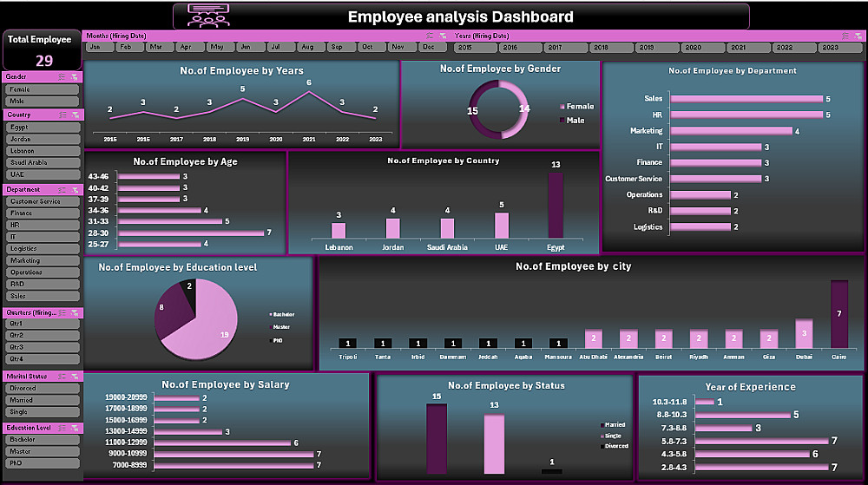
Task: Clear the Quarters slicer filter
Action: (75, 313)
